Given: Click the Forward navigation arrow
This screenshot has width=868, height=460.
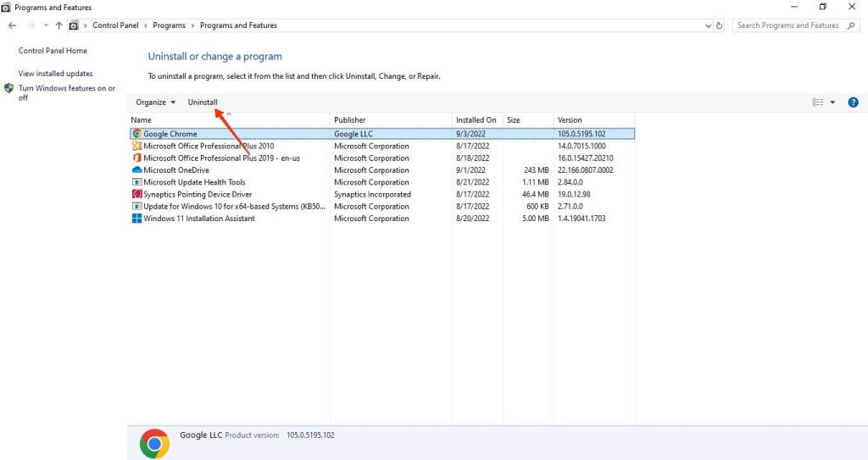Looking at the screenshot, I should [31, 25].
